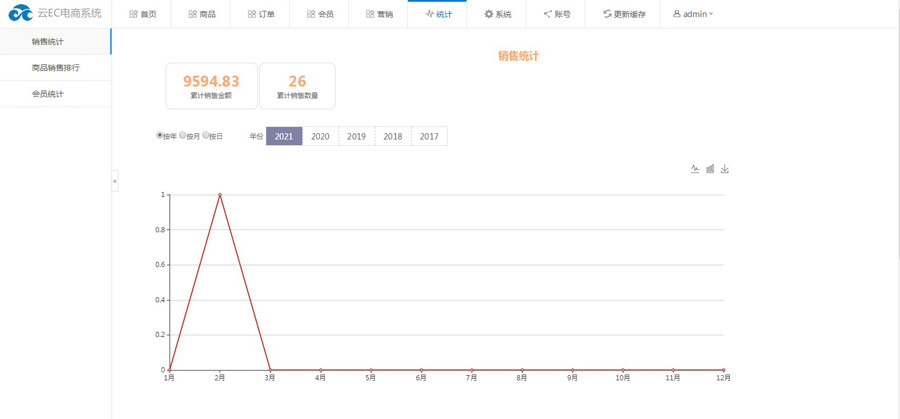The image size is (900, 419).
Task: Select year 2020 button
Action: coord(320,136)
